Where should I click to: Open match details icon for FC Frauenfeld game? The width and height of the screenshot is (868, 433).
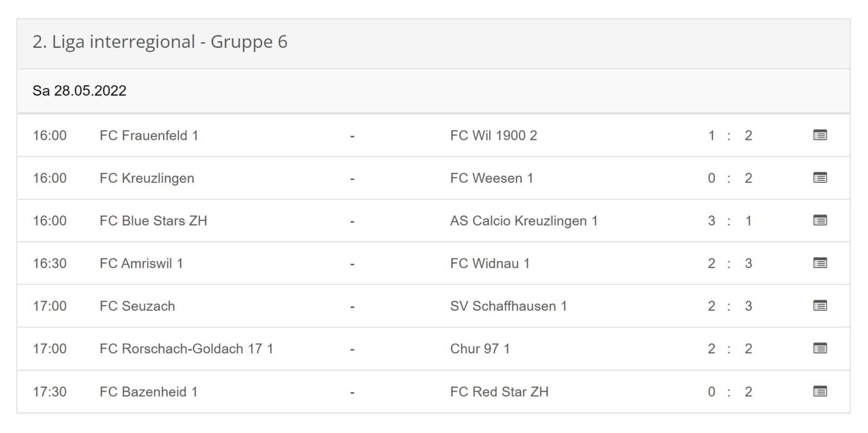(820, 135)
